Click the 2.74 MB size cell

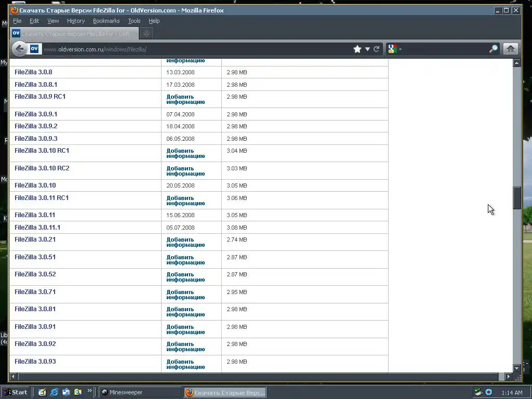[237, 240]
